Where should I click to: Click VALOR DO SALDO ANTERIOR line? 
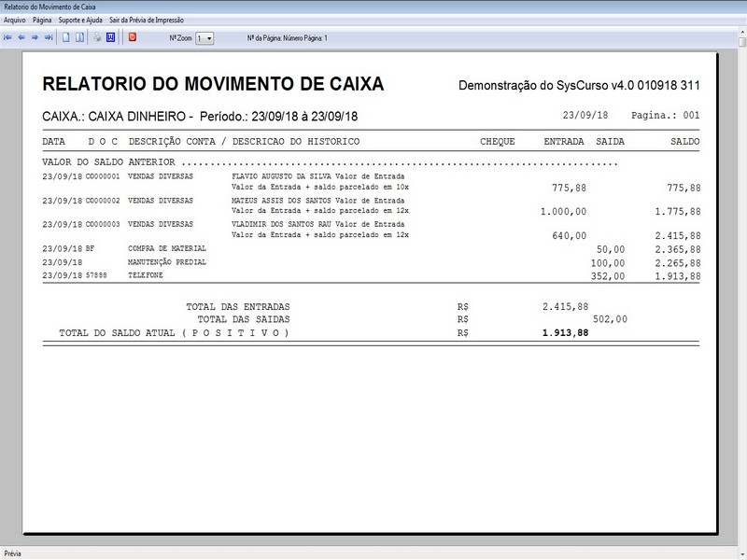coord(330,162)
